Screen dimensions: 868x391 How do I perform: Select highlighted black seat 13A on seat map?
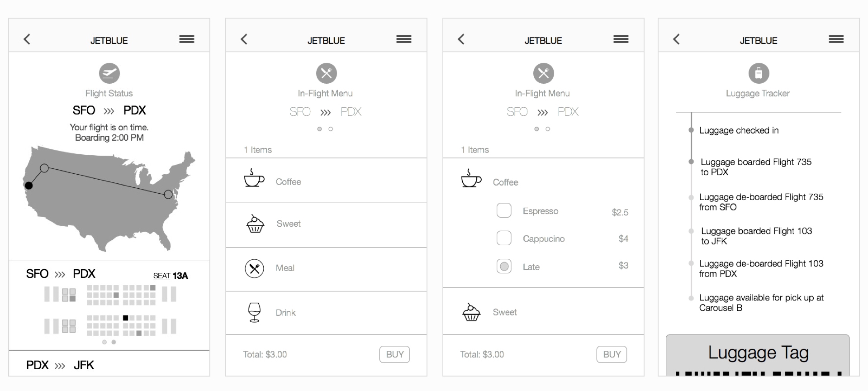click(x=126, y=318)
